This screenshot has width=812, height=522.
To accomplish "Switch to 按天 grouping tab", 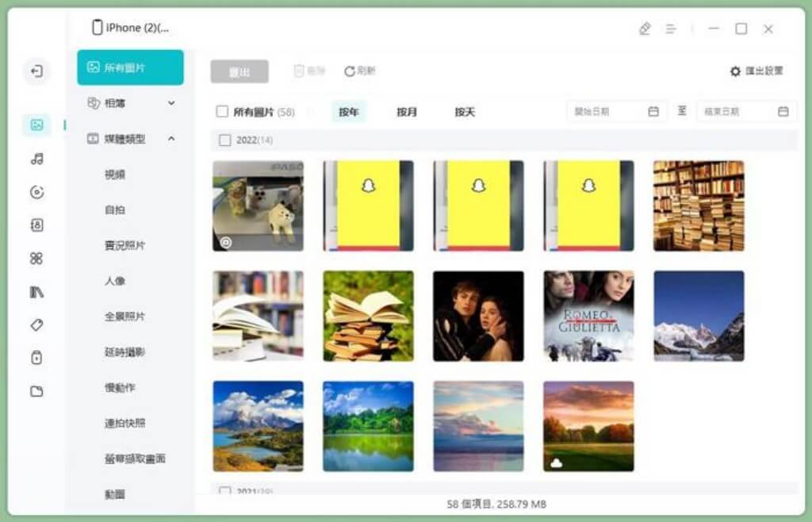I will [465, 112].
